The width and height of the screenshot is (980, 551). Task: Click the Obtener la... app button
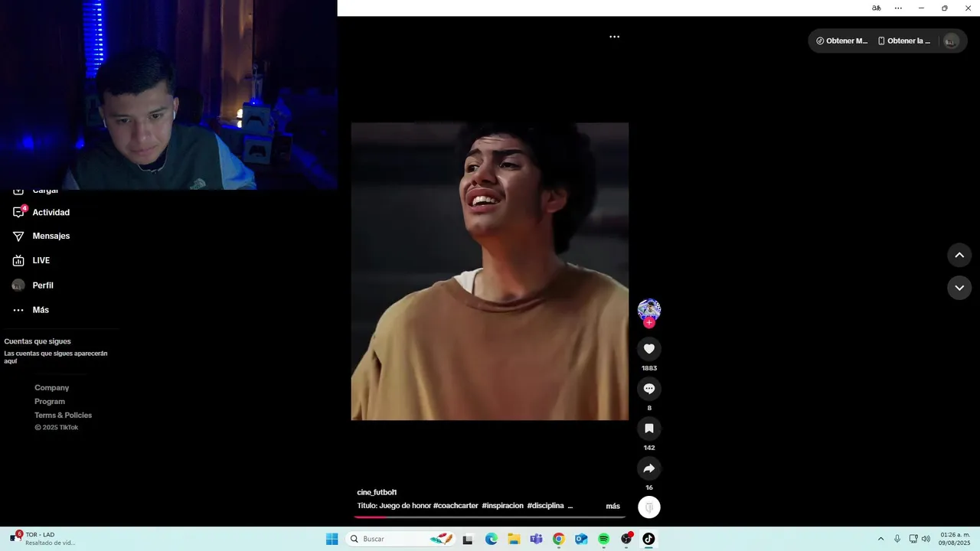pyautogui.click(x=904, y=41)
